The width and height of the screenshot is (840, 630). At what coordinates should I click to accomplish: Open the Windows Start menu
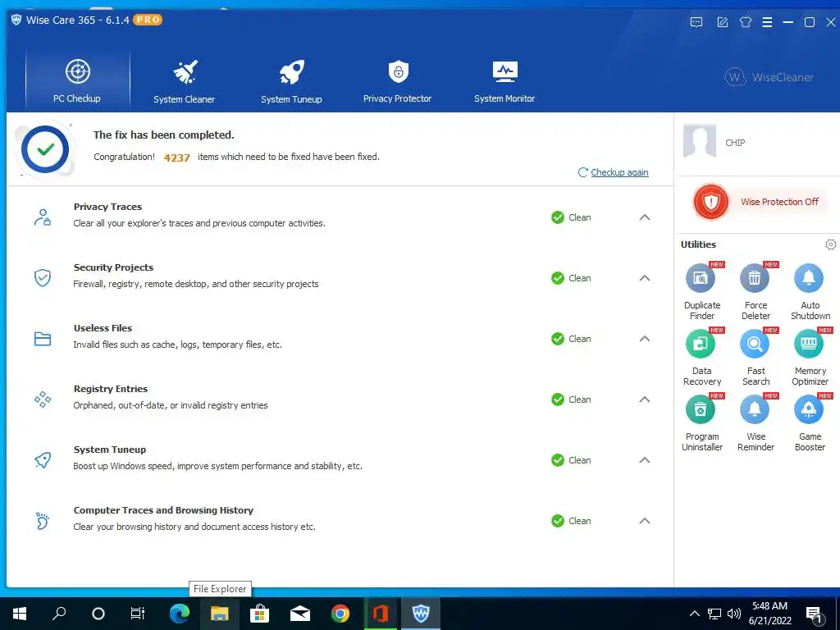pyautogui.click(x=20, y=614)
